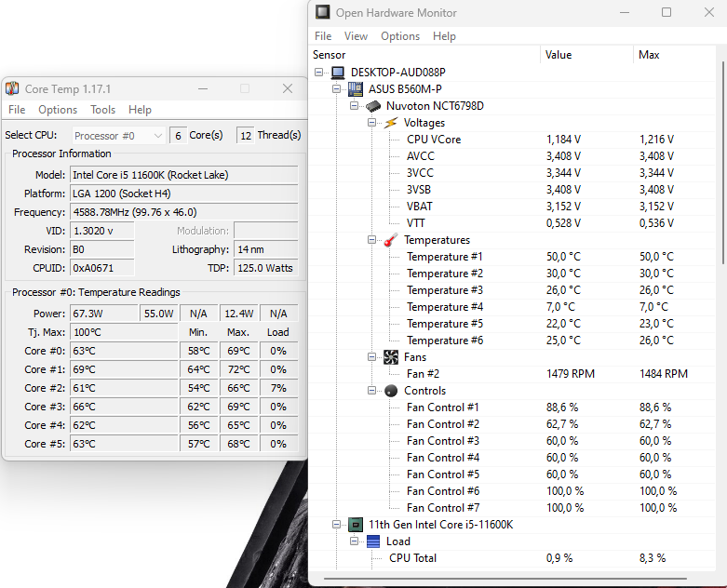
Task: Click the Frequency field showing 4588.78MHz
Action: (184, 212)
